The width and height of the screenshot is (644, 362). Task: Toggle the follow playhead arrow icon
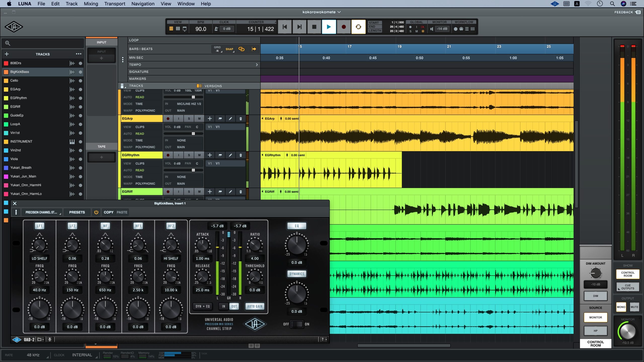pyautogui.click(x=254, y=49)
